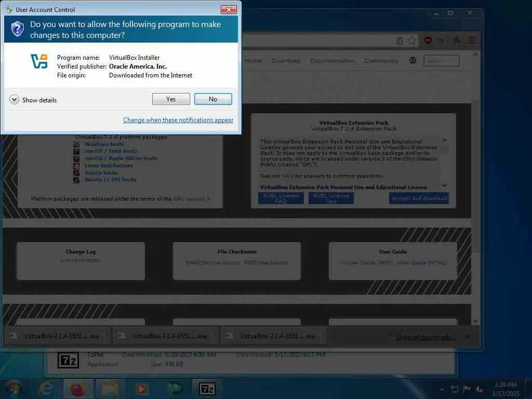Click the UAC shield question icon

click(x=17, y=29)
